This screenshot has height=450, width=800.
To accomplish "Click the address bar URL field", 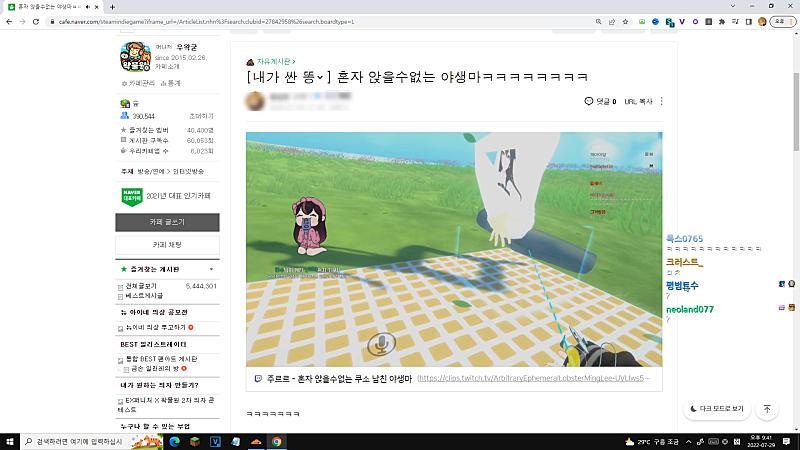I will pos(321,22).
